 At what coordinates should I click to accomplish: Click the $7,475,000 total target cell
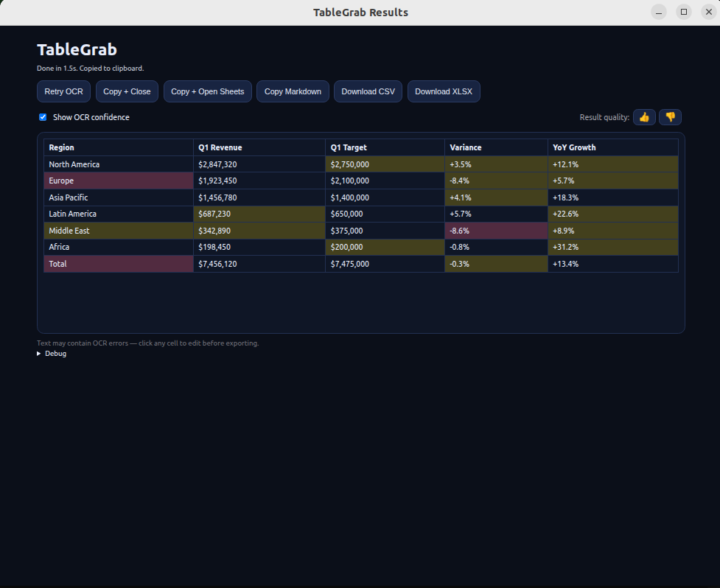point(385,264)
